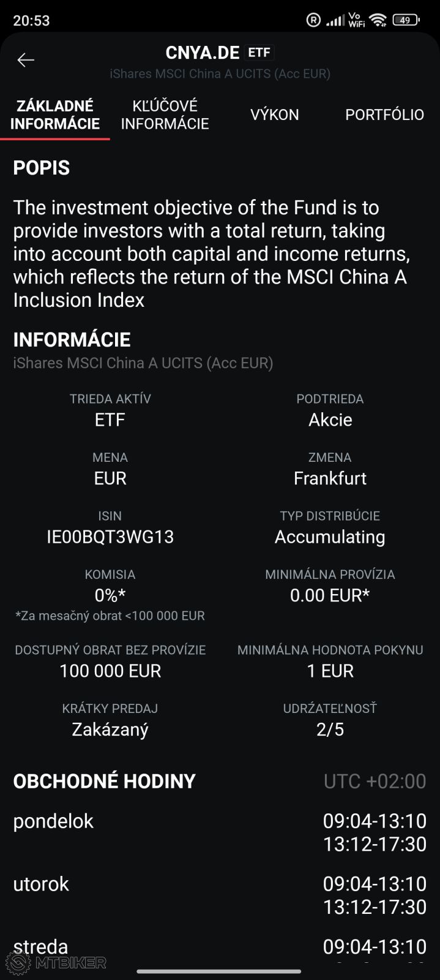Tap the registered R icon in status bar
This screenshot has width=440, height=980.
(313, 20)
